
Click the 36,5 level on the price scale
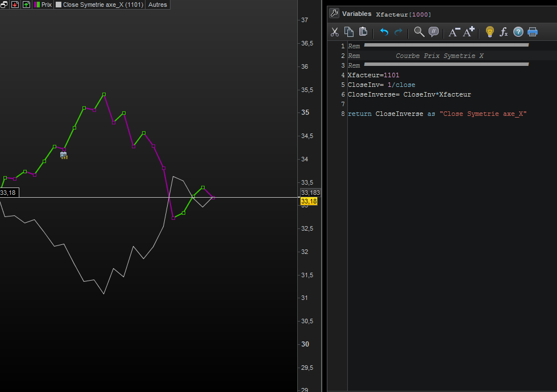point(307,43)
